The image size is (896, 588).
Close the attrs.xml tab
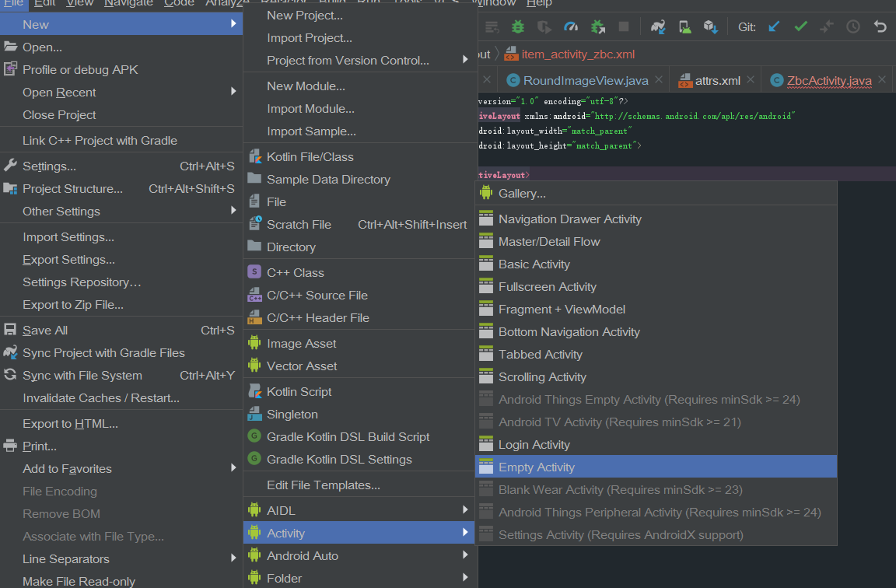751,80
